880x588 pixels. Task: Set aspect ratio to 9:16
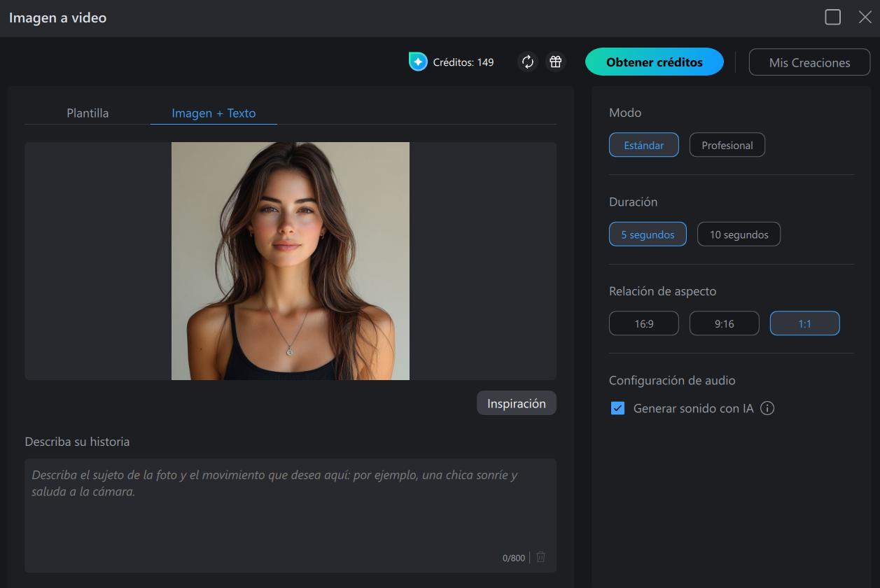click(724, 323)
